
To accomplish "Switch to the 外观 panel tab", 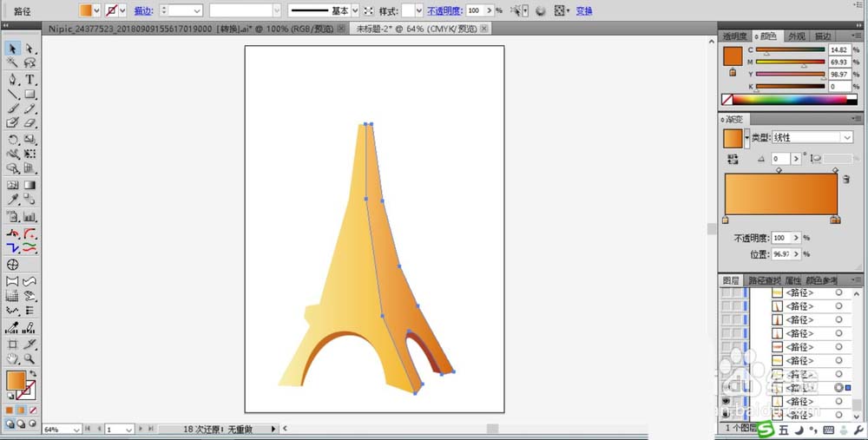I will [797, 36].
